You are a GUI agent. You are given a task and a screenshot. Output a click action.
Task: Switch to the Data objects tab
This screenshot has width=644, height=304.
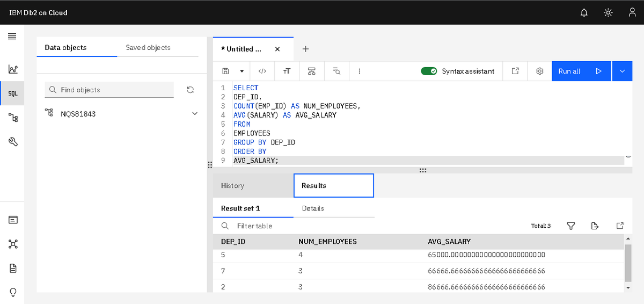click(77, 47)
